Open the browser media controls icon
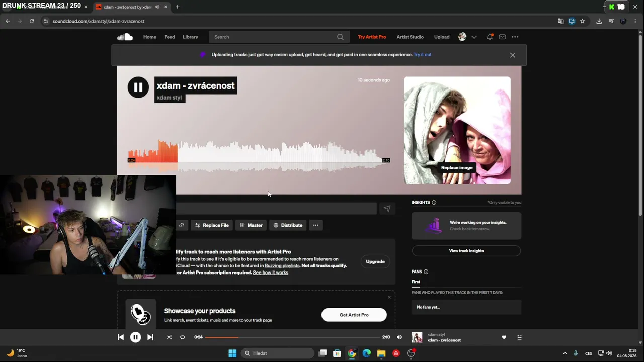 pos(611,21)
